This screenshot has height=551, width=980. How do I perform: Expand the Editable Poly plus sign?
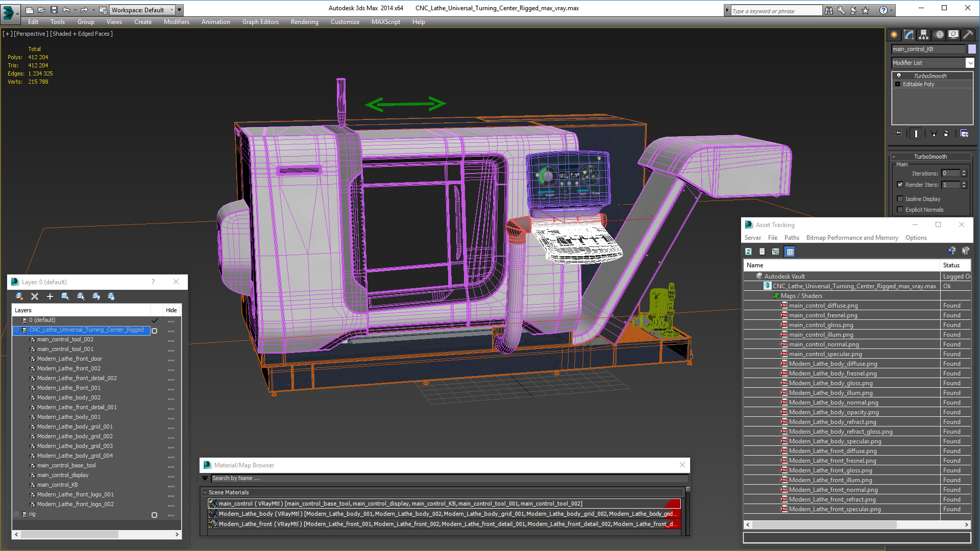[898, 84]
